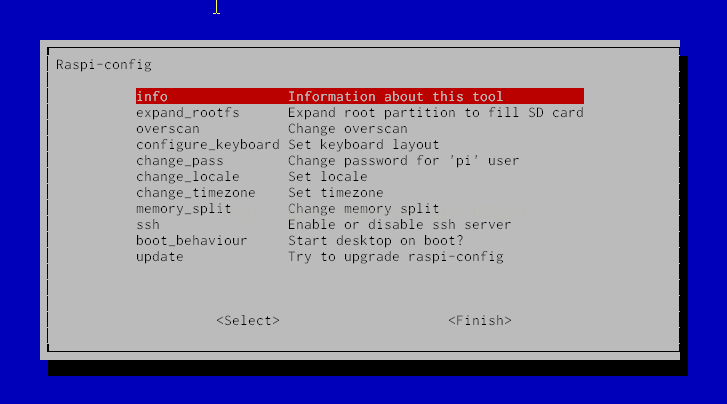
Task: Open configure_keyboard option
Action: 207,145
